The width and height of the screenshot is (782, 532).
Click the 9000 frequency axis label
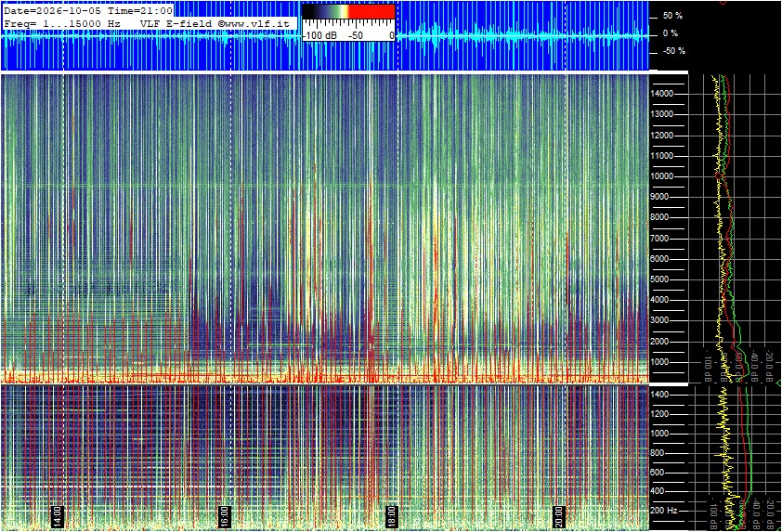coord(659,197)
